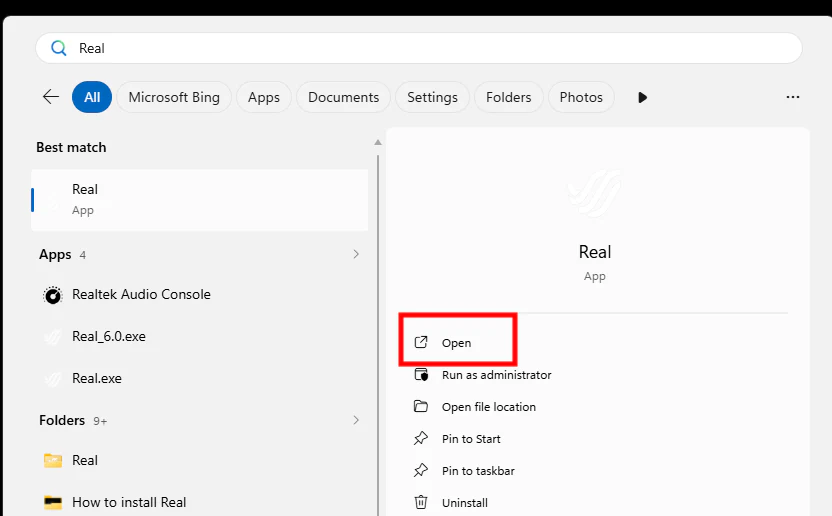
Task: Select the Real.exe result text
Action: point(97,379)
